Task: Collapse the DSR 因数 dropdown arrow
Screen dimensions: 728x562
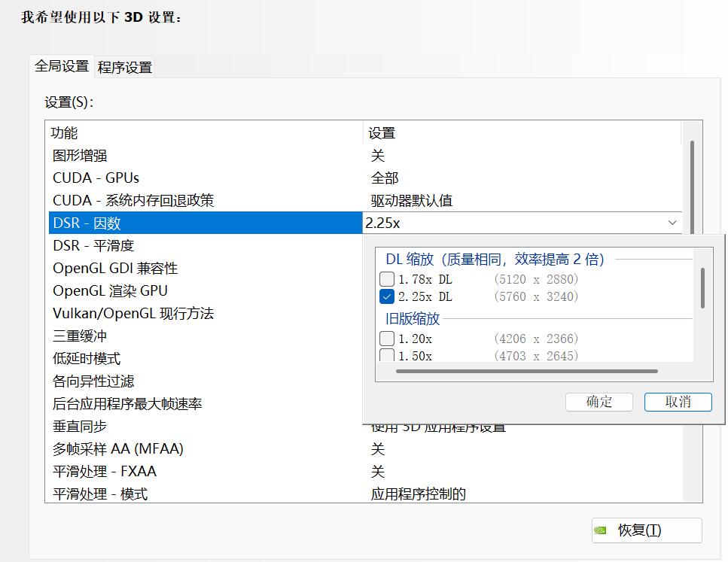Action: (672, 223)
